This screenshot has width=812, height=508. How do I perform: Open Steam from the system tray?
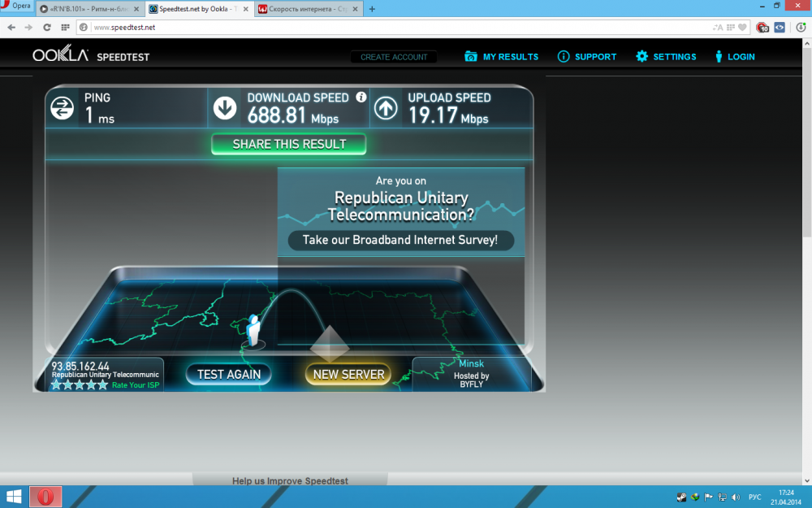click(x=681, y=497)
